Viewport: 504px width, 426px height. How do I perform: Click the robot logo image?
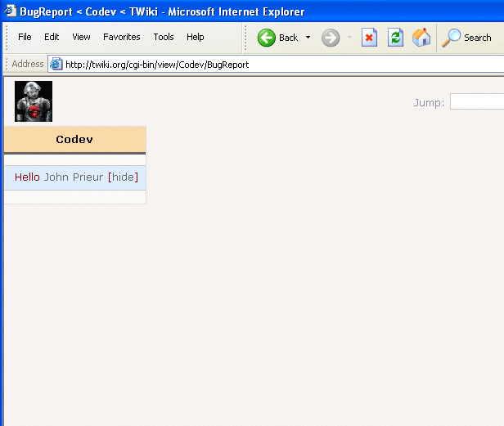click(34, 101)
